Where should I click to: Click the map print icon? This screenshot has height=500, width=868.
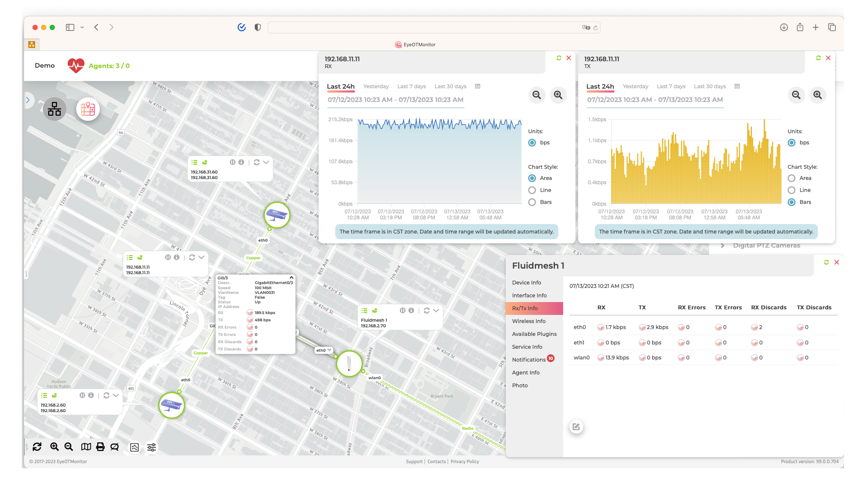click(100, 447)
